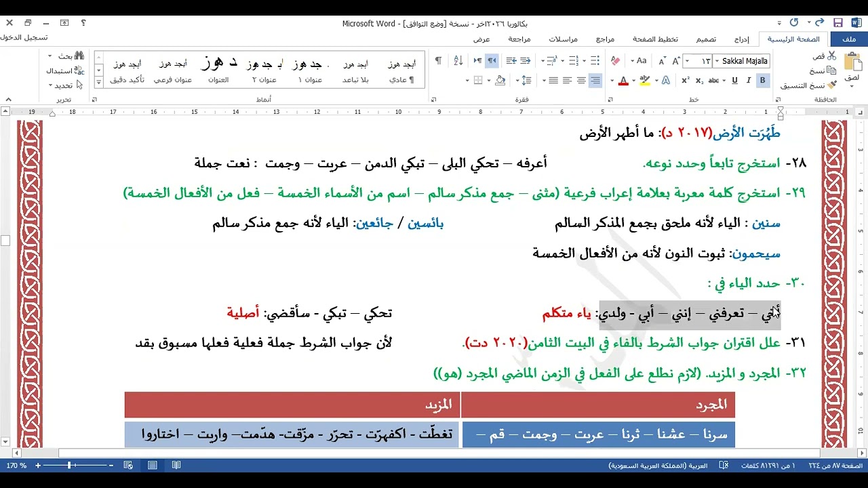This screenshot has height=488, width=868.
Task: Select the Format Painter (نسخ التنسيق) brush
Action: coord(831,85)
